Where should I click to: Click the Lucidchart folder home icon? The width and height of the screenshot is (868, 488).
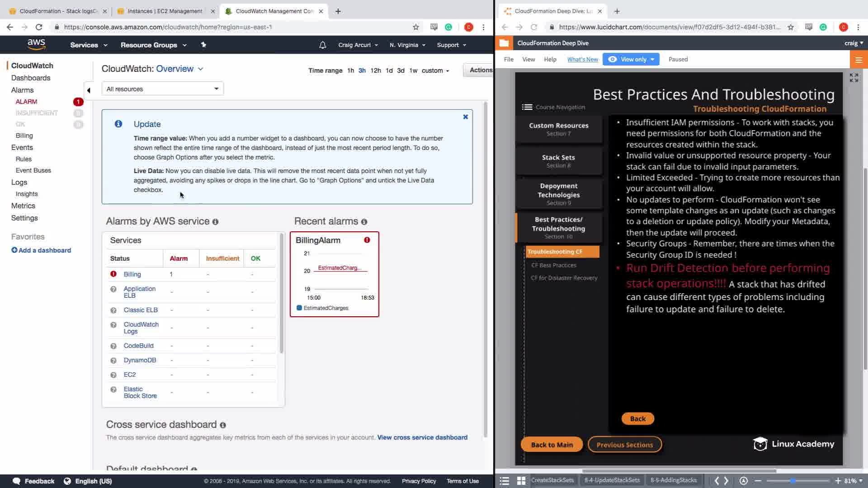point(504,43)
